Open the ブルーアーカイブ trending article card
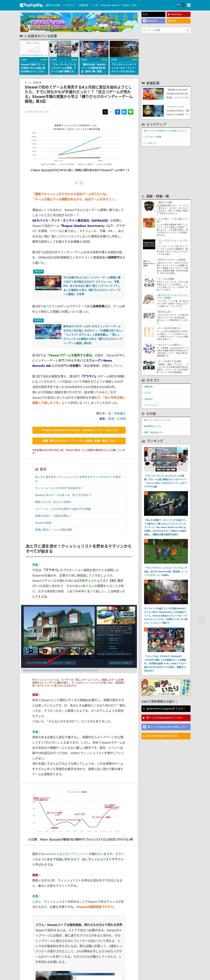Screen dimensions: 210x980 coord(64,58)
